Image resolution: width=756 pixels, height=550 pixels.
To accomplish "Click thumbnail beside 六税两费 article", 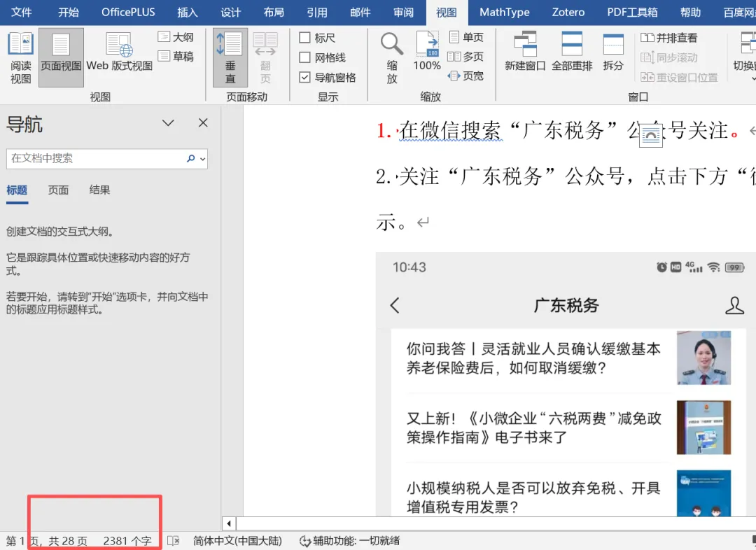I will (704, 427).
